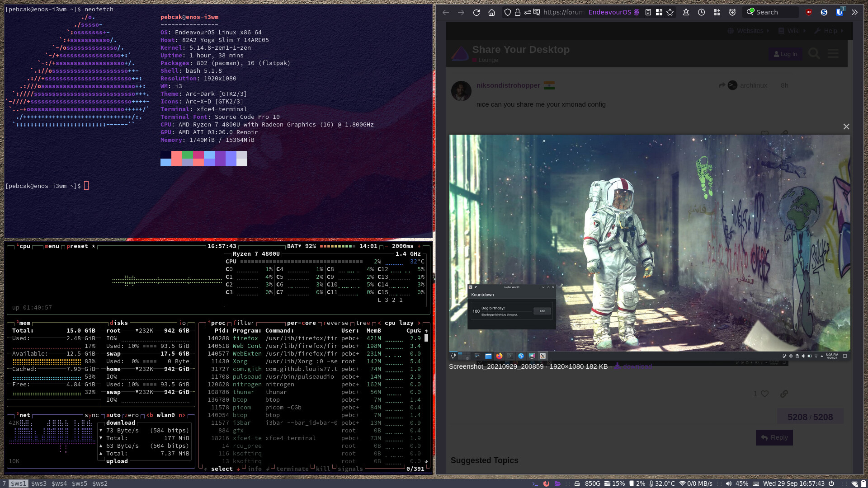Click the nitrogen process row
This screenshot has height=488, width=868.
coord(314,385)
